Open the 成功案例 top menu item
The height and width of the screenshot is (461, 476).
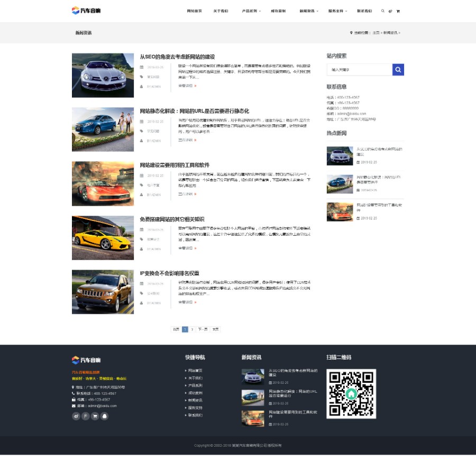point(278,11)
